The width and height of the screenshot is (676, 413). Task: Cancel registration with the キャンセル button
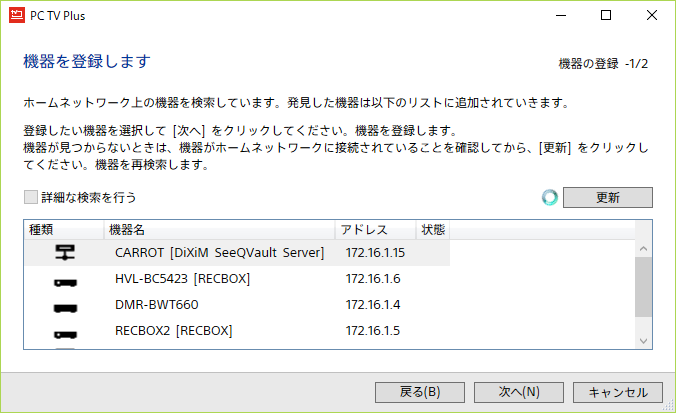click(x=619, y=392)
